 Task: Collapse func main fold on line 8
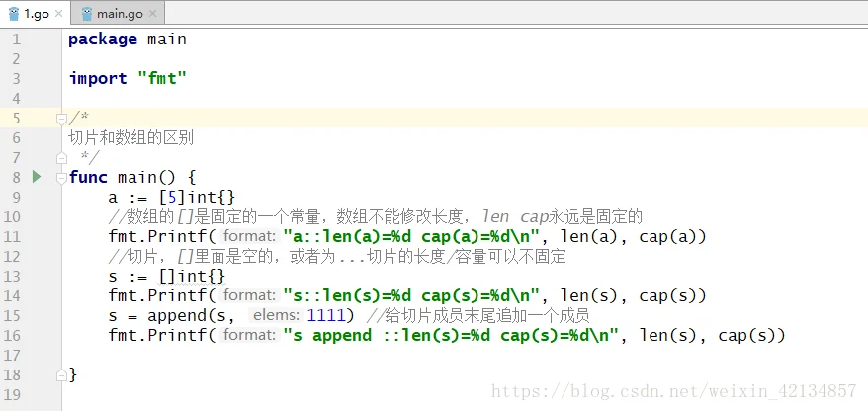pos(61,178)
